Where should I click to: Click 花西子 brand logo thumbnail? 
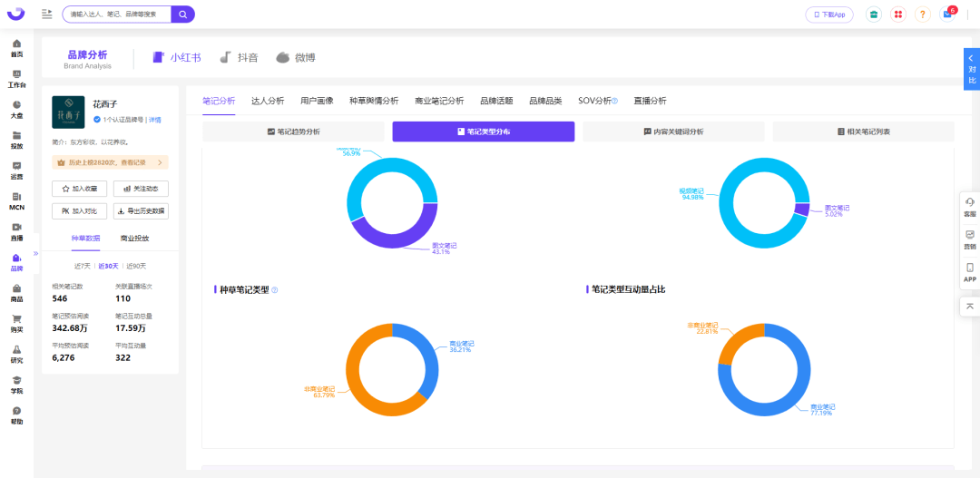[68, 112]
